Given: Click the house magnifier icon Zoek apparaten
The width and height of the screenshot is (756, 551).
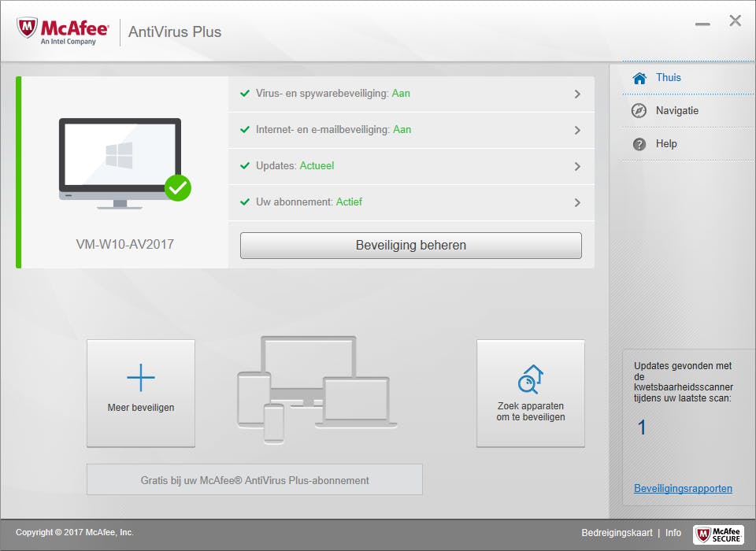Looking at the screenshot, I should (x=530, y=379).
